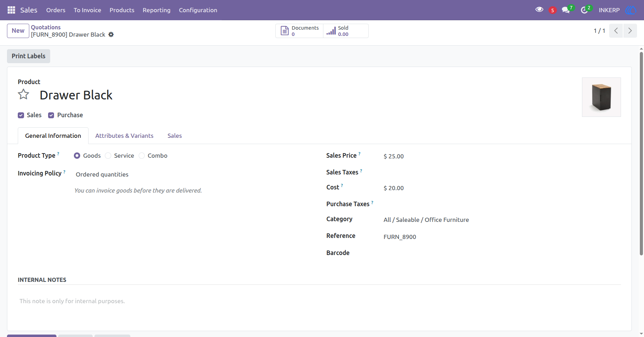Uncheck the Purchase checkbox

tap(51, 115)
